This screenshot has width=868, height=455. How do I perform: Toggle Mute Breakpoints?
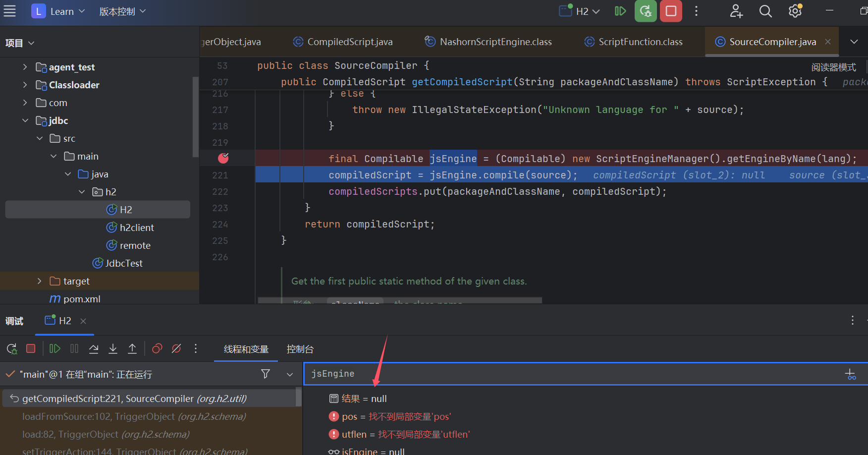(176, 349)
